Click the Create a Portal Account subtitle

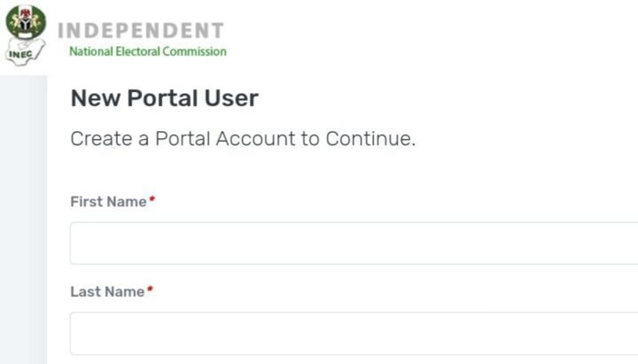[x=243, y=139]
